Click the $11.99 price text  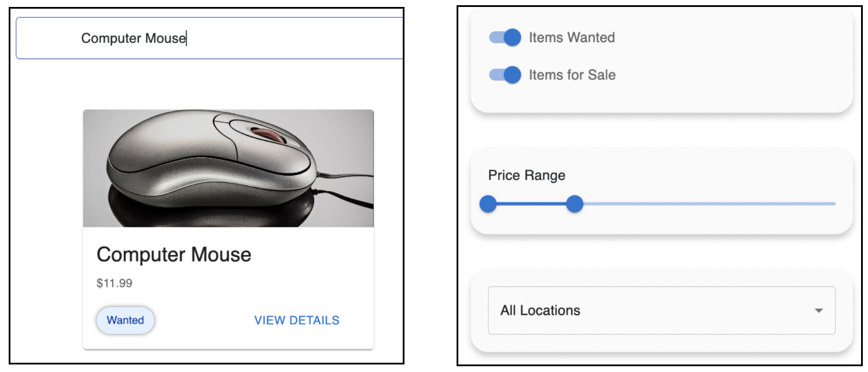(115, 283)
